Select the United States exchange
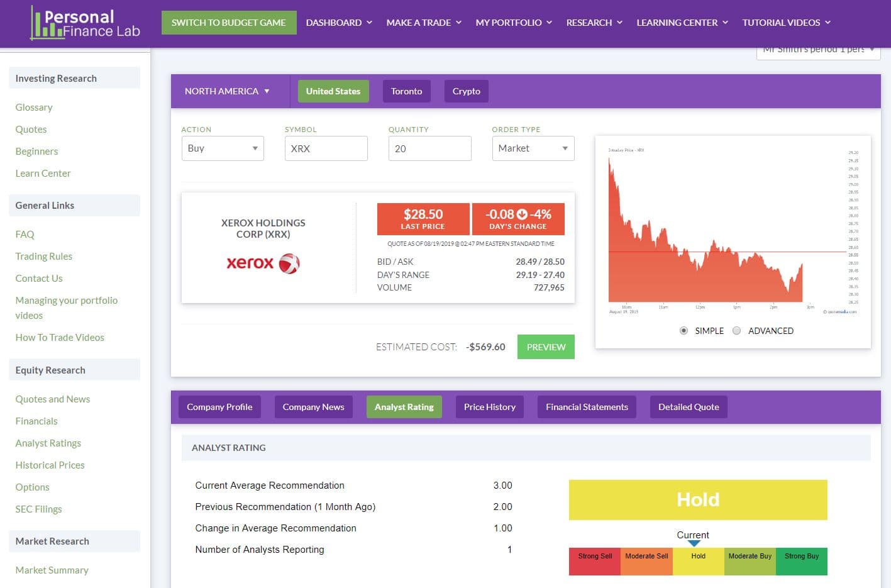The height and width of the screenshot is (588, 891). [333, 91]
